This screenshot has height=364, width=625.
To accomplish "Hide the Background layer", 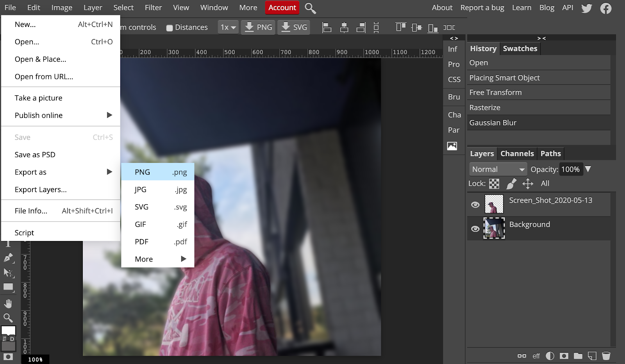I will coord(475,229).
